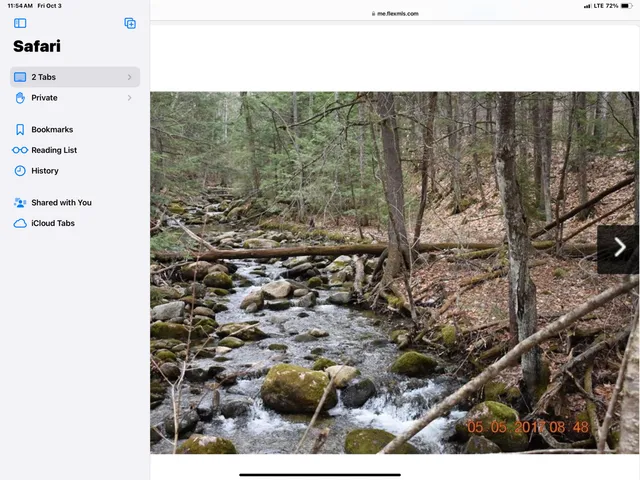Tap the Fri Oct 3 date
This screenshot has height=480, width=640.
click(x=49, y=6)
